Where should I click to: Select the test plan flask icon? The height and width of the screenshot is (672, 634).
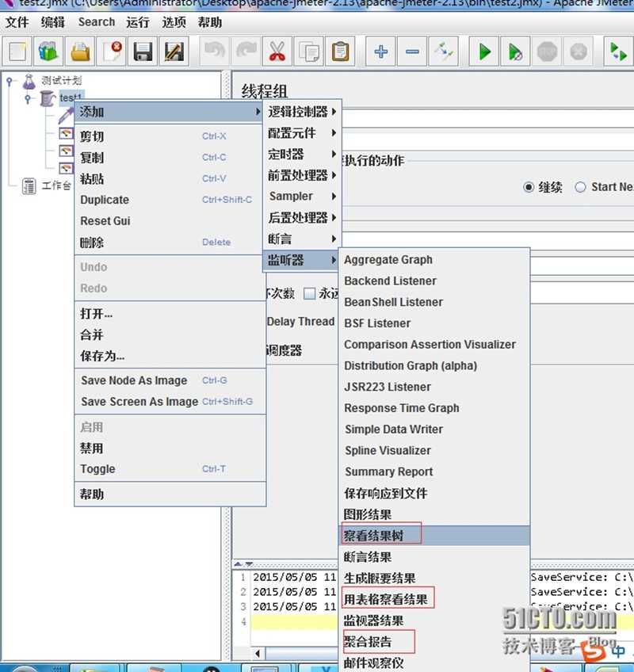[x=29, y=81]
